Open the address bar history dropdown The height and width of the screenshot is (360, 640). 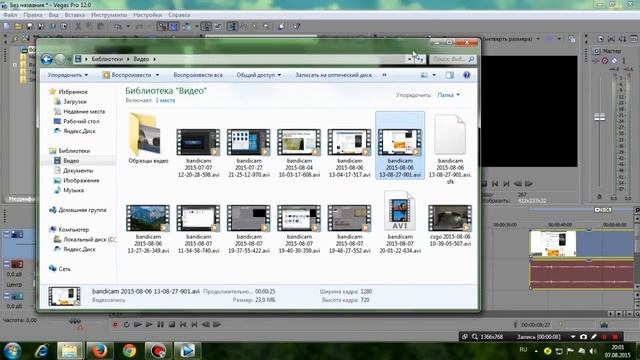click(409, 59)
